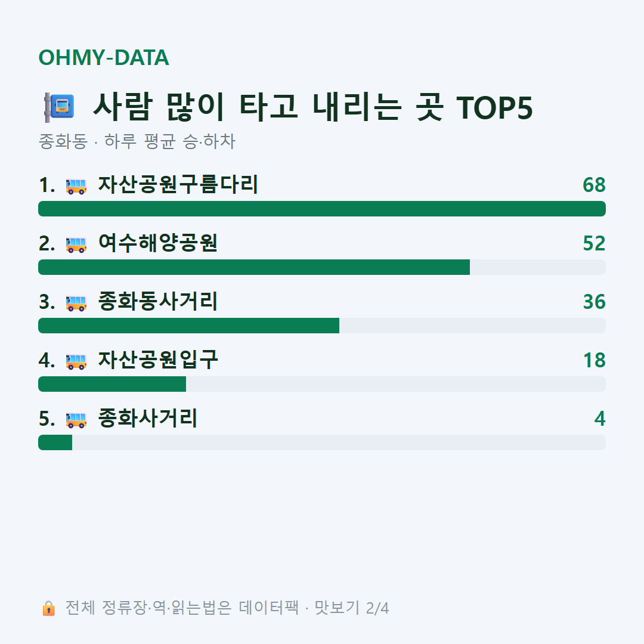Select the 자산공원입구 stop name
The width and height of the screenshot is (644, 644).
point(157,360)
